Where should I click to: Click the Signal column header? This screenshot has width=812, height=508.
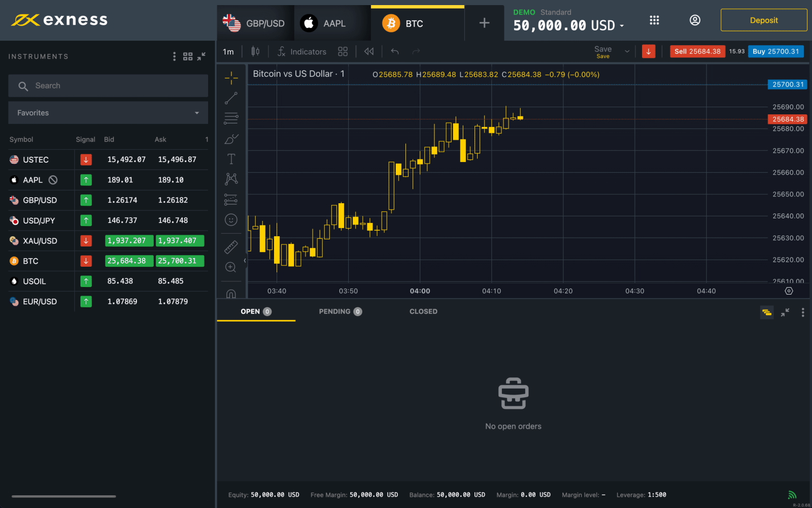click(85, 139)
